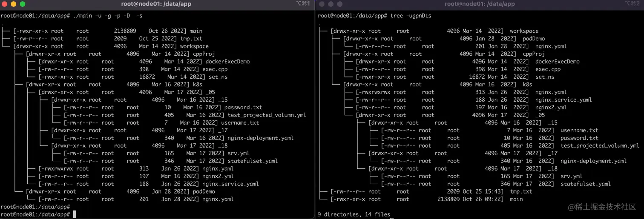Select statefulset.yaml in the tree output
Screen dimensions: 644x219
pyautogui.click(x=586, y=184)
